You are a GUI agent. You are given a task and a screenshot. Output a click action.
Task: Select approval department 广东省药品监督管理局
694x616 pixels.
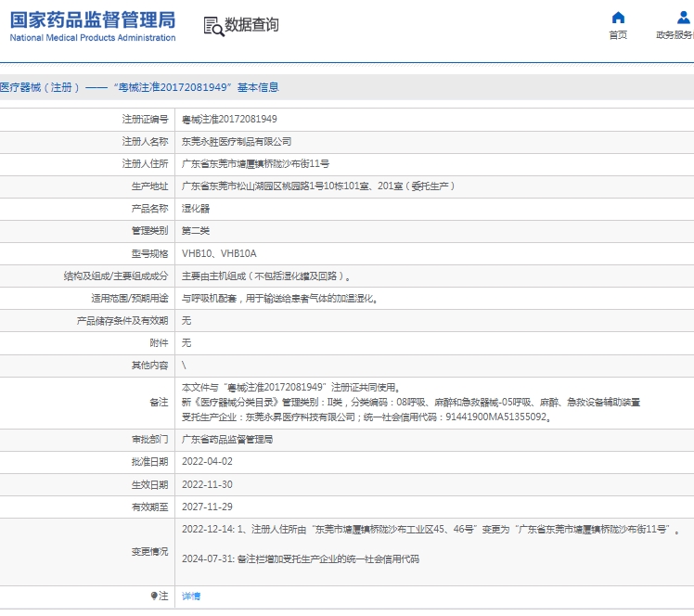pos(227,440)
